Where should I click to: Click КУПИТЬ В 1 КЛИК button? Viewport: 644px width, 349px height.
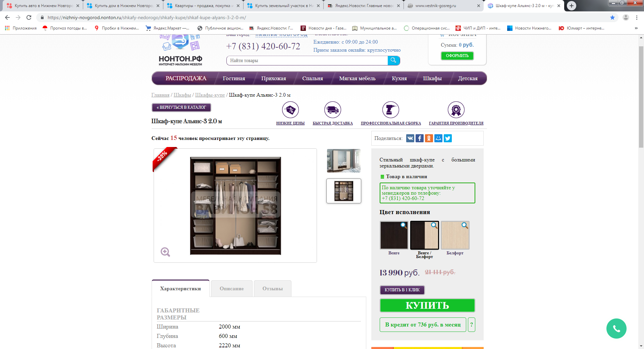coord(402,290)
